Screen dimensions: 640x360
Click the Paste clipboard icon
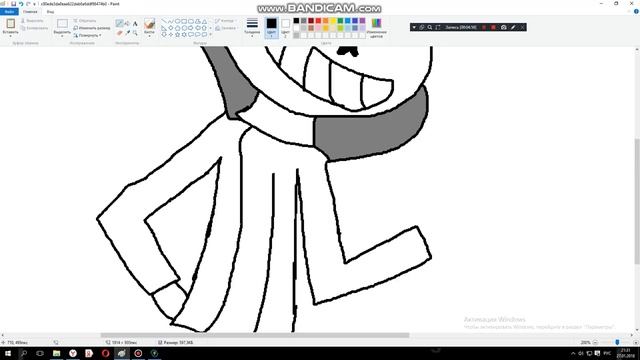(10, 24)
